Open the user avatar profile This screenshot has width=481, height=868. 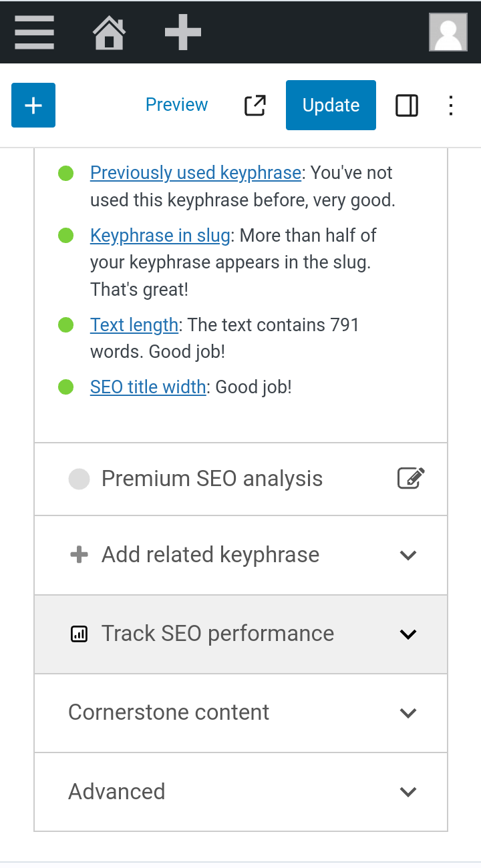[x=448, y=32]
